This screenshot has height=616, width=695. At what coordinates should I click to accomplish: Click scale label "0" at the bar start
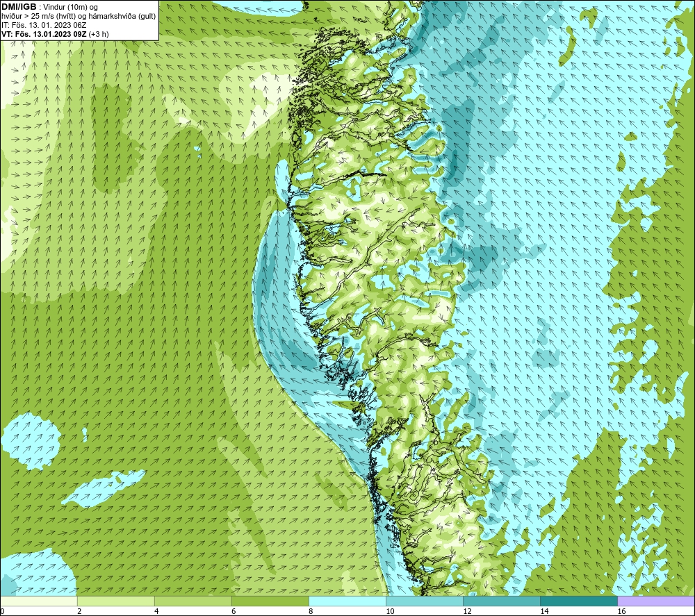pos(3,611)
